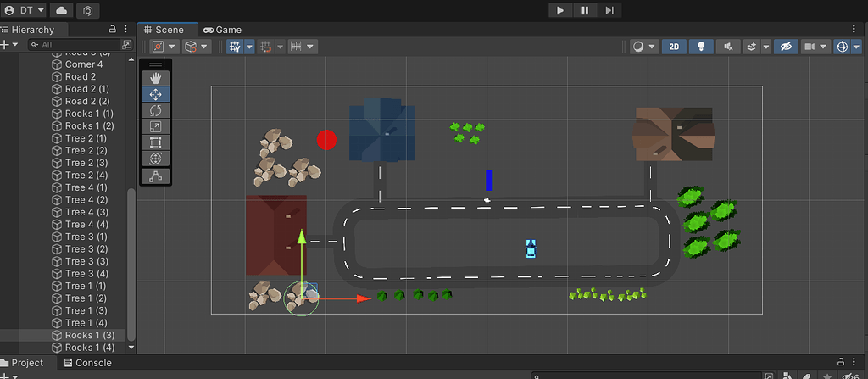This screenshot has height=379, width=868.
Task: Open the grid visibility dropdown arrow
Action: pyautogui.click(x=249, y=47)
